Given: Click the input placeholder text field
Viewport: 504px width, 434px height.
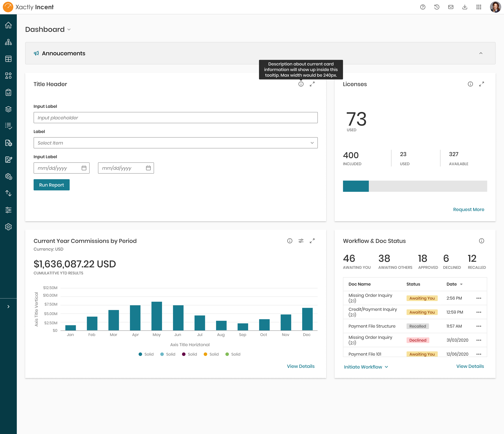Looking at the screenshot, I should pos(176,117).
